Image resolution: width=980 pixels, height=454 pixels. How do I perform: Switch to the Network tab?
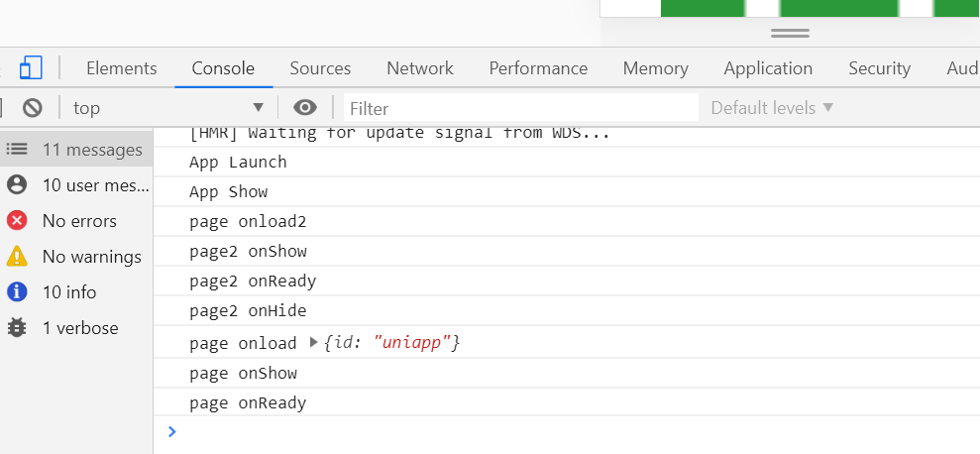420,68
